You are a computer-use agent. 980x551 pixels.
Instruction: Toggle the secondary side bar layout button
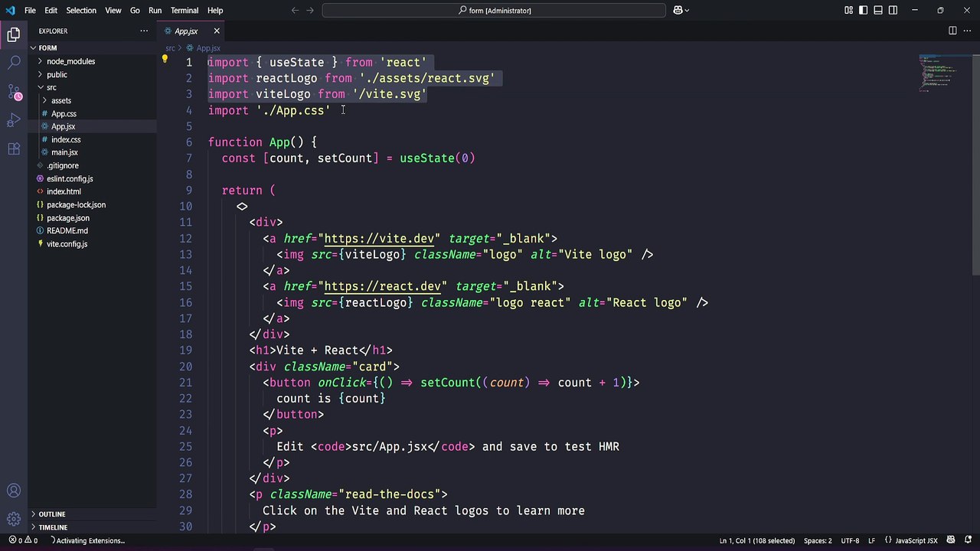893,10
